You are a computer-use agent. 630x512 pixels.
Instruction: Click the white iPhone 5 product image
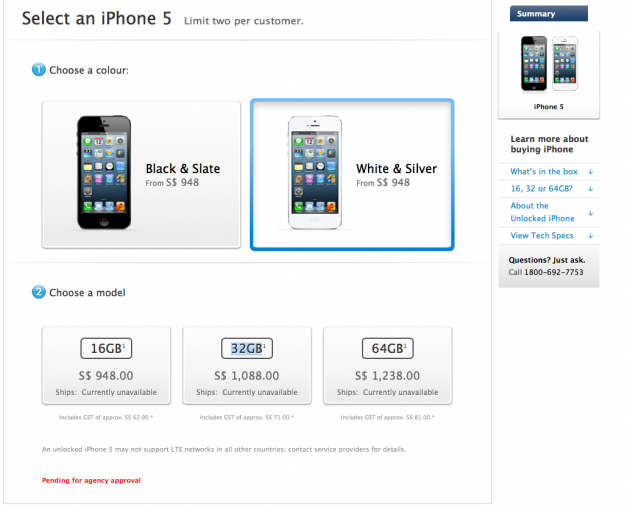point(315,172)
